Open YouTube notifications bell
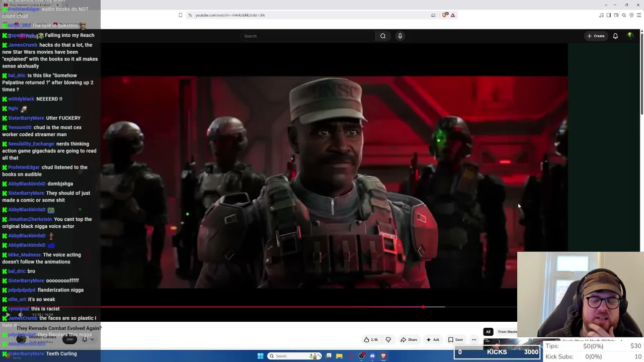The height and width of the screenshot is (362, 644). pyautogui.click(x=615, y=36)
